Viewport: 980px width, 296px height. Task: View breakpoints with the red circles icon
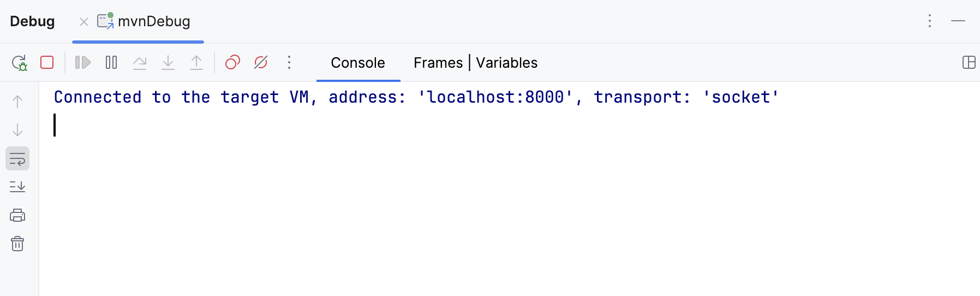[x=233, y=63]
